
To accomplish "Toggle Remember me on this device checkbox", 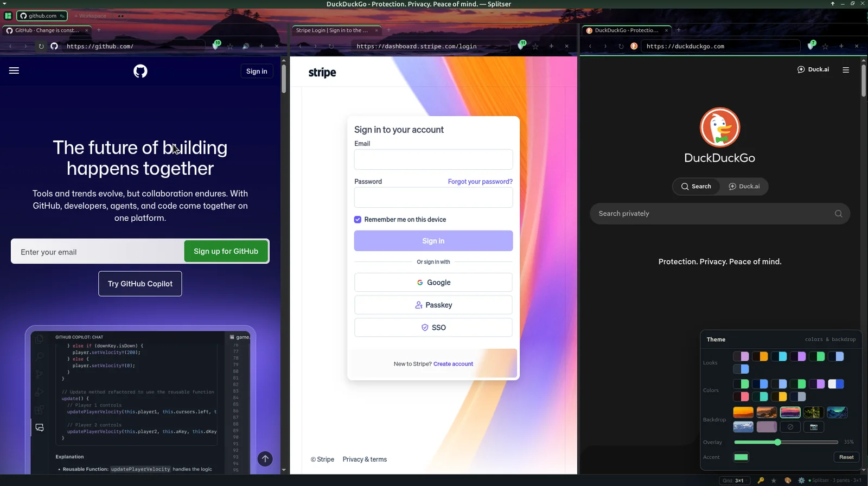I will 358,220.
